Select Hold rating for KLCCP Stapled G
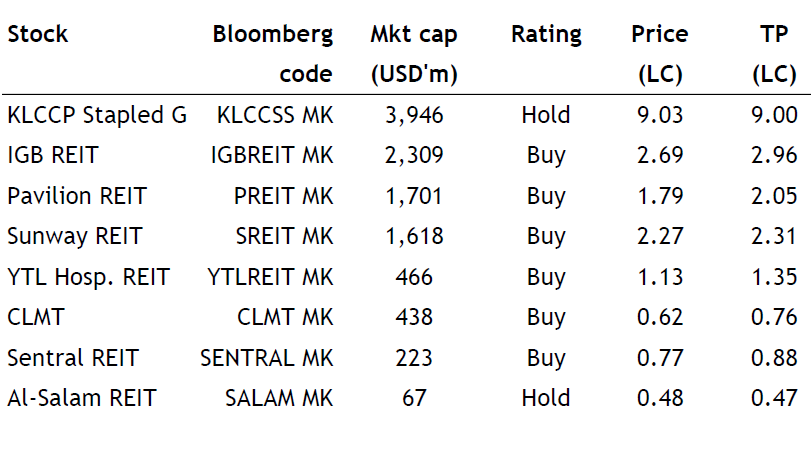The image size is (811, 454). click(545, 115)
